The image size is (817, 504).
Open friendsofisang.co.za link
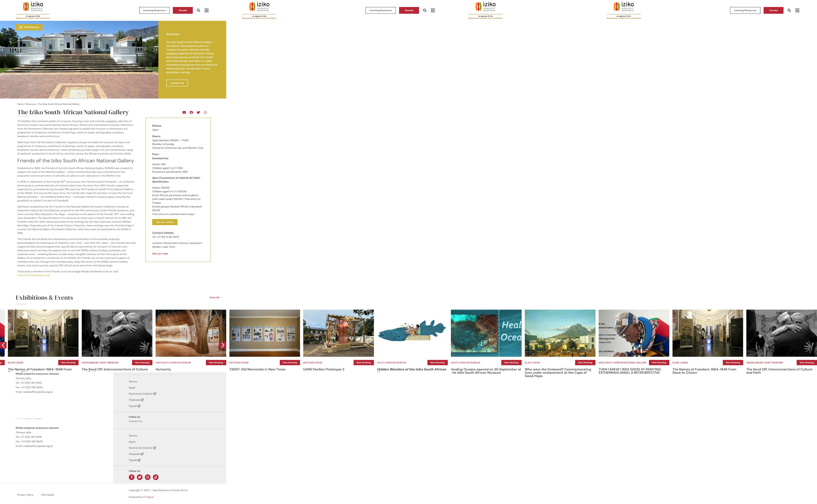click(x=33, y=275)
